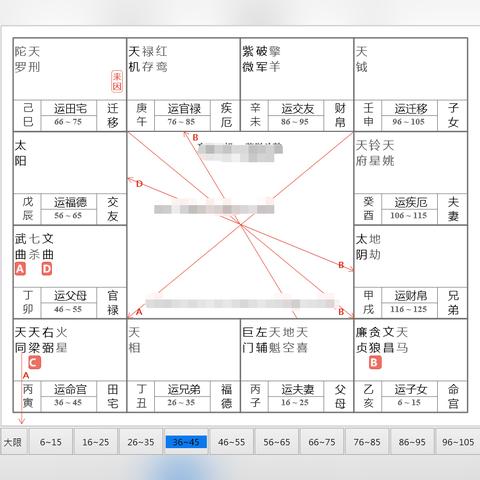Select the 46~55 decade tab
Screen dimensions: 480x480
[231, 442]
